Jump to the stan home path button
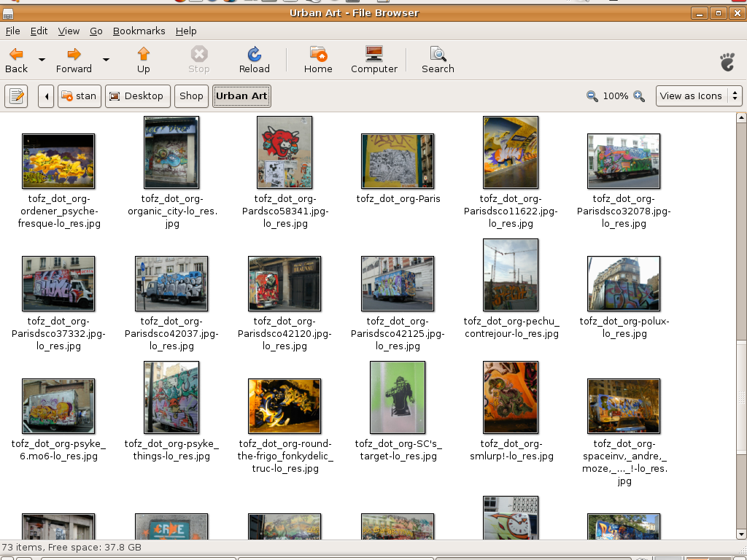 [79, 96]
